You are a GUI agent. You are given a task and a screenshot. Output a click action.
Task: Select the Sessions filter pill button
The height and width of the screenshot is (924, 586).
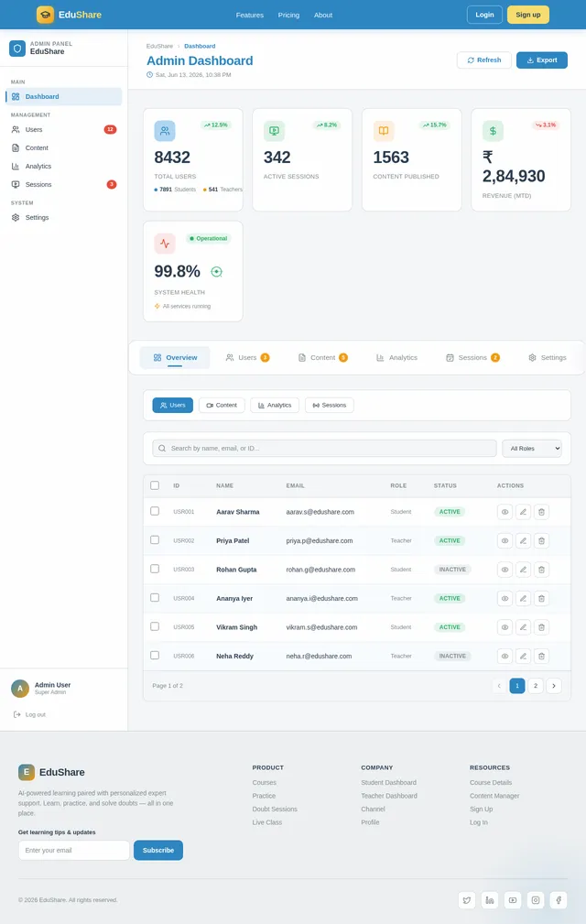tap(330, 406)
